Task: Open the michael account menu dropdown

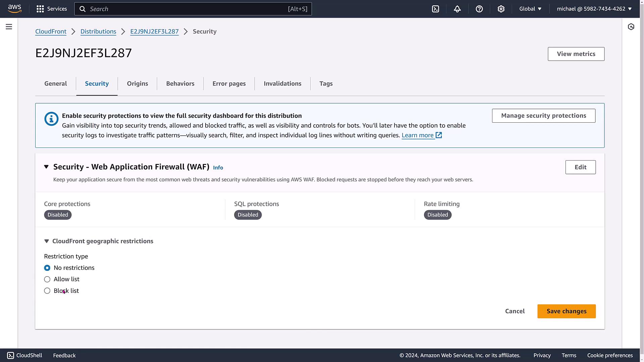Action: click(x=594, y=9)
